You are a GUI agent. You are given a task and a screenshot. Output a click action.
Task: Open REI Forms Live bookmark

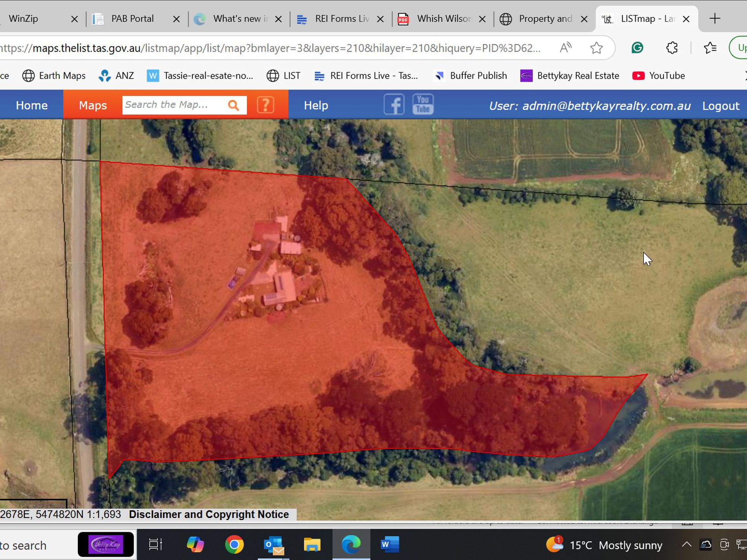[x=366, y=75]
